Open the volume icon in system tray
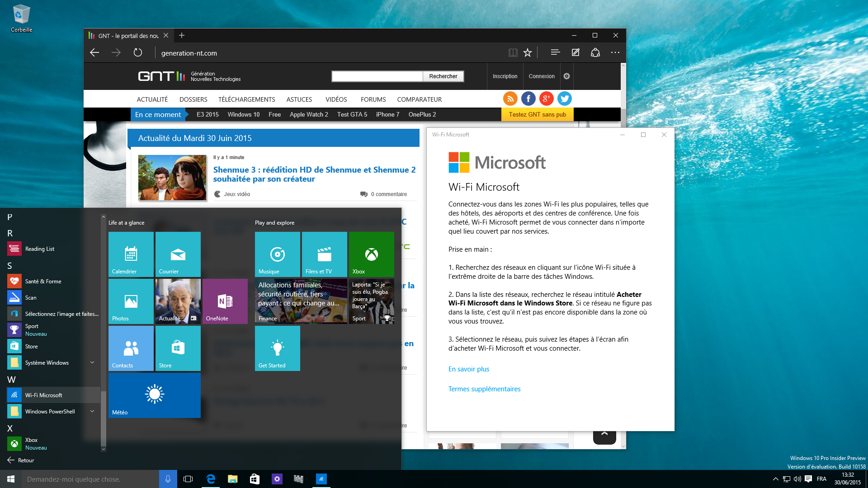The height and width of the screenshot is (488, 868). coord(797,479)
